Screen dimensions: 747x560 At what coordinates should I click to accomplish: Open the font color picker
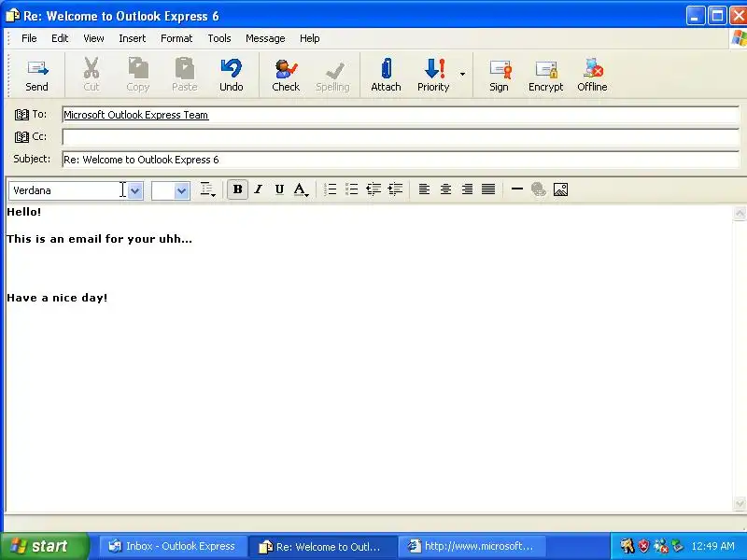(x=301, y=189)
